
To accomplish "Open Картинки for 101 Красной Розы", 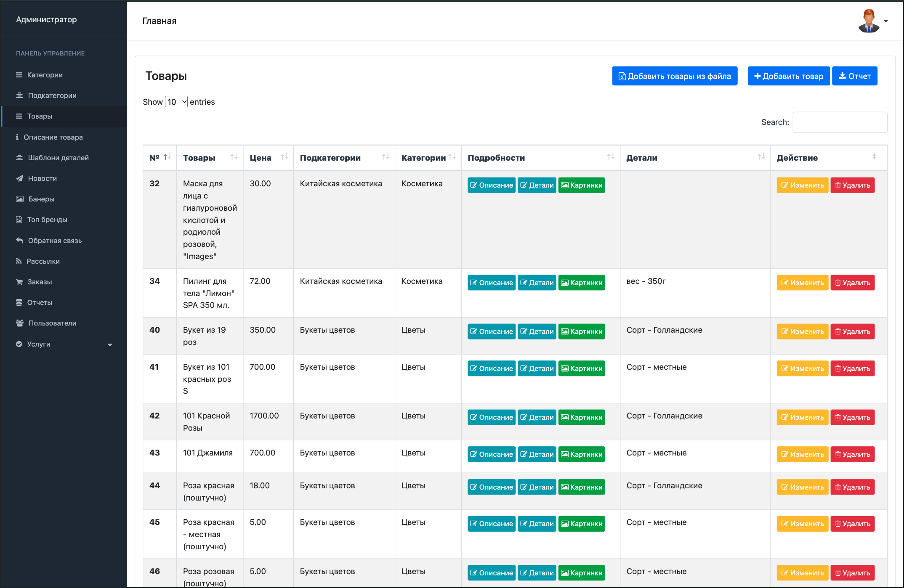I will [582, 417].
